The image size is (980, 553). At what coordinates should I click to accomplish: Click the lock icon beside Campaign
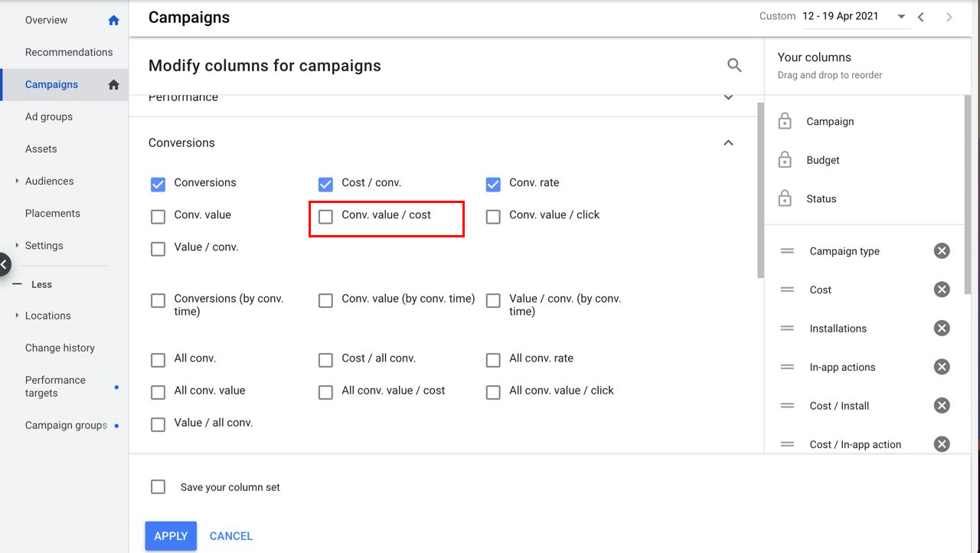click(785, 121)
